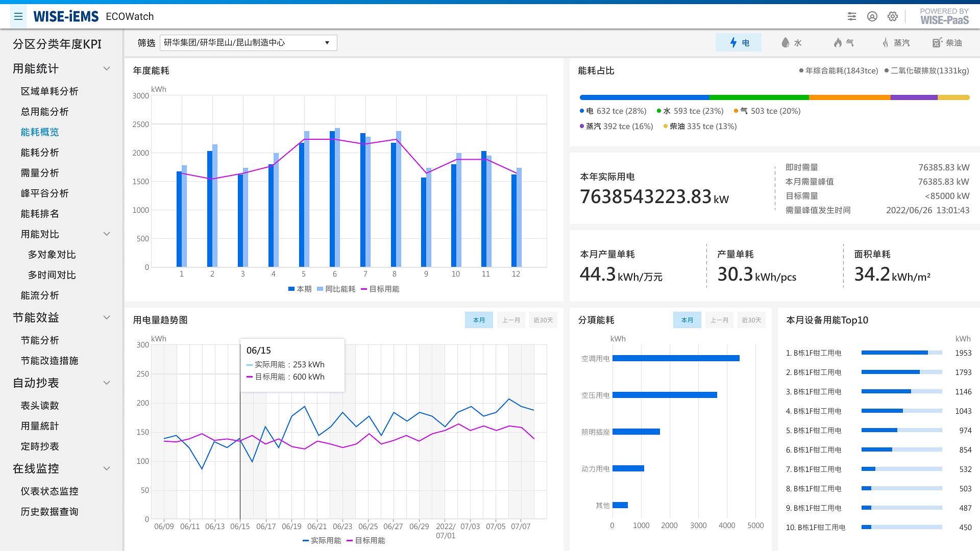Switch to the 柴油 tab
Image resolution: width=980 pixels, height=551 pixels.
point(947,43)
